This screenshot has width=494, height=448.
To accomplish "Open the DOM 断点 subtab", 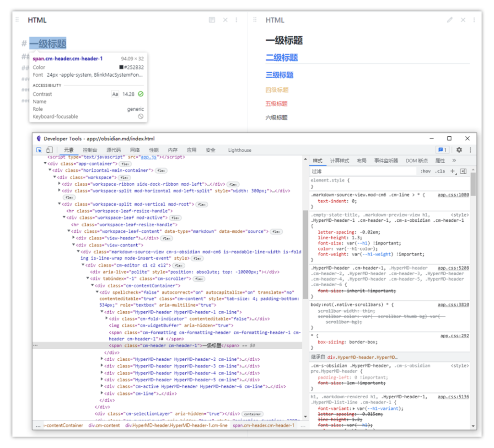I will 417,160.
